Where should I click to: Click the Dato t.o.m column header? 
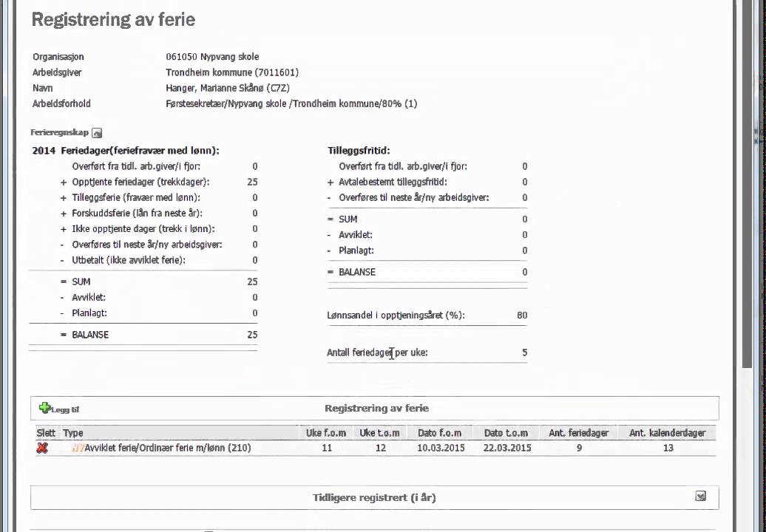(506, 433)
